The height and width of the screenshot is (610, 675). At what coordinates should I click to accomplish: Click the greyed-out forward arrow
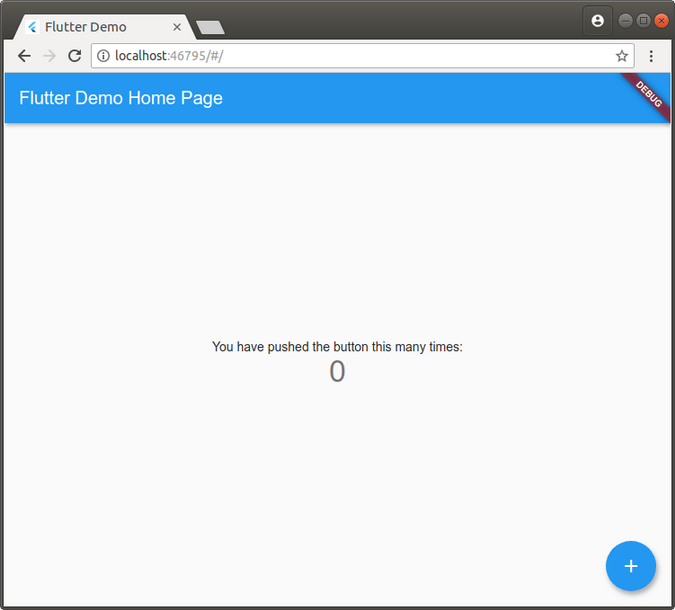(49, 56)
